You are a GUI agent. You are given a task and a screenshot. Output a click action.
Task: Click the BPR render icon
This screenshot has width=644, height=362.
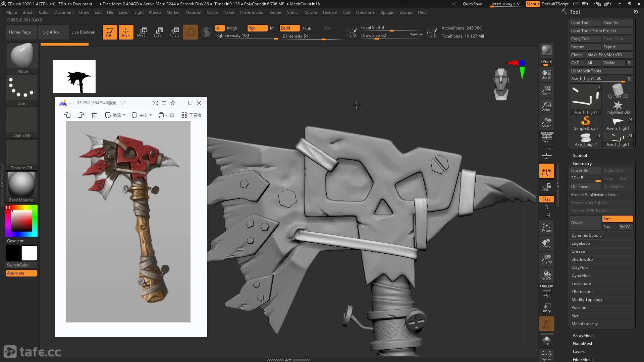(x=546, y=50)
